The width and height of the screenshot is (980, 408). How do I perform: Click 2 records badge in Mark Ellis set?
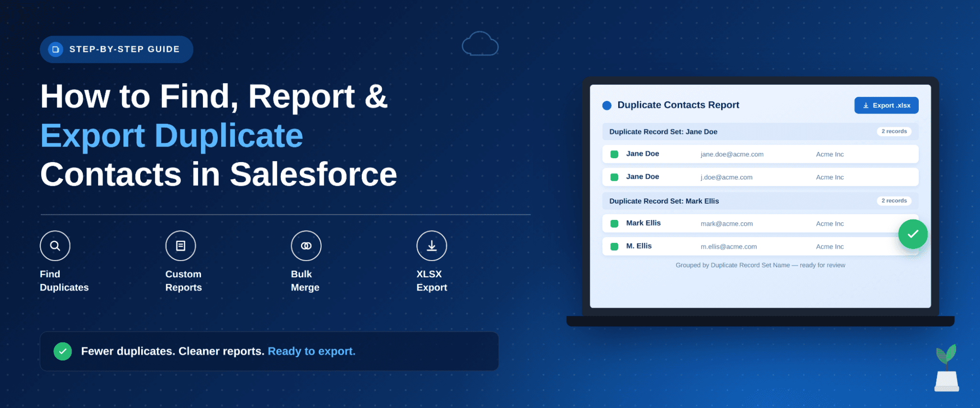pos(894,201)
